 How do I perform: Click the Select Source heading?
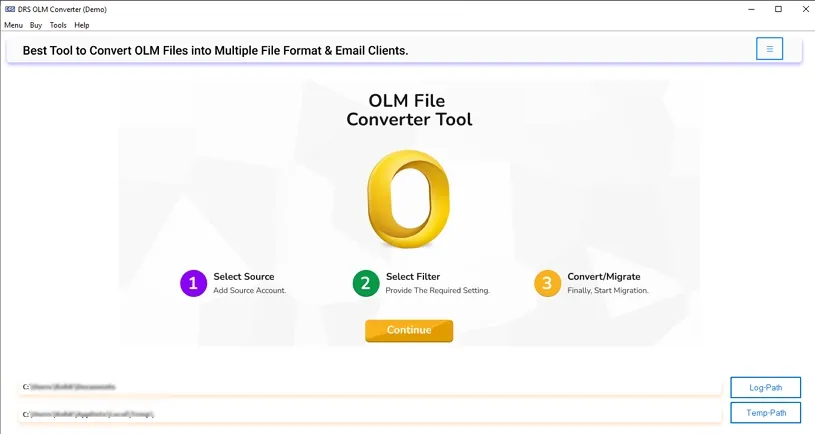[x=244, y=277]
